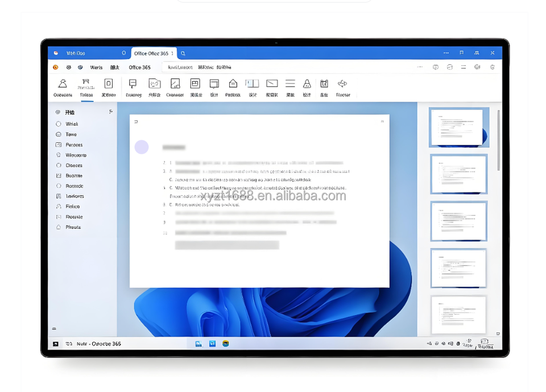Click the purple circle avatar in document
Image resolution: width=546 pixels, height=392 pixels.
pos(142,147)
